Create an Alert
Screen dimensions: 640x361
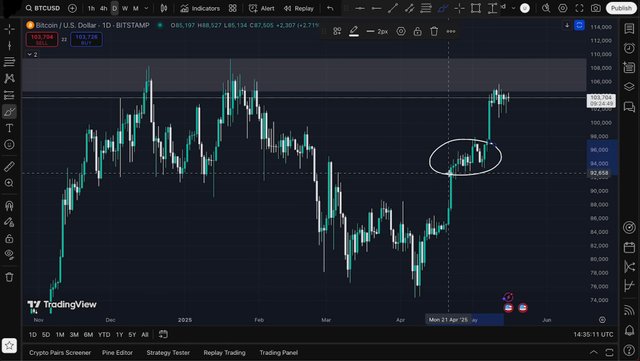click(x=262, y=8)
